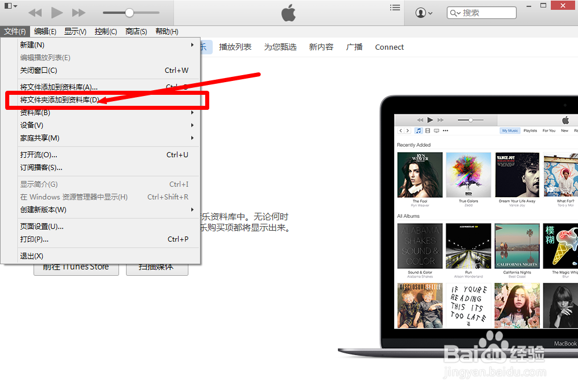Click the 扫描媒体 button
The image size is (578, 392).
coord(157,267)
